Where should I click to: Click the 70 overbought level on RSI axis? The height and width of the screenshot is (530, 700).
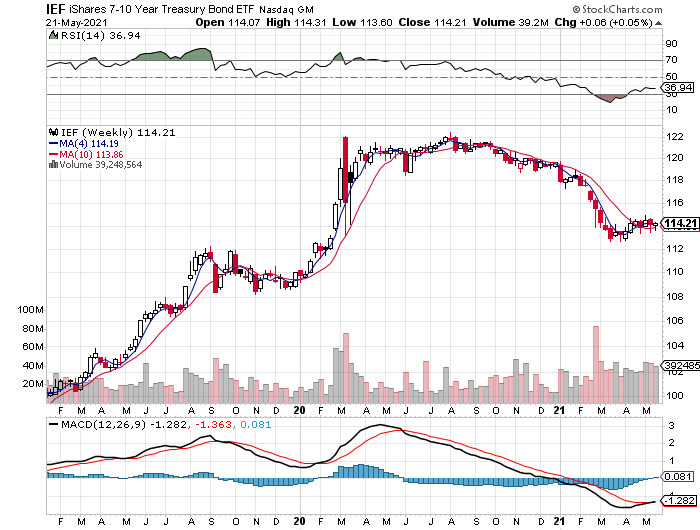pyautogui.click(x=671, y=59)
